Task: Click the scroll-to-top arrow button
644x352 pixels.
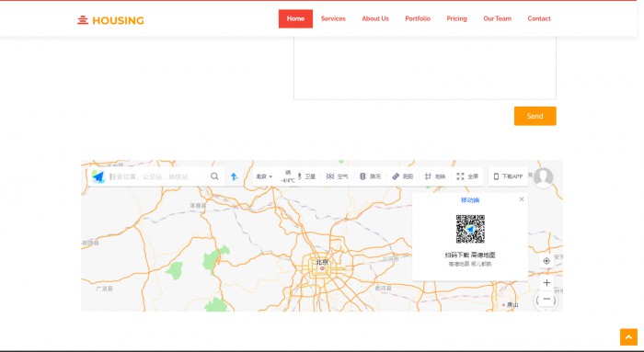Action: [628, 336]
